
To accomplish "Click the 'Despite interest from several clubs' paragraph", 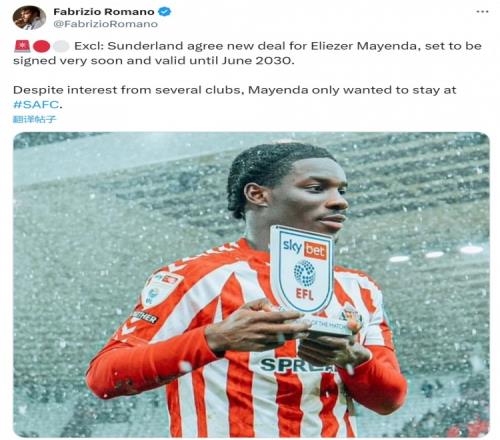I will coord(234,97).
